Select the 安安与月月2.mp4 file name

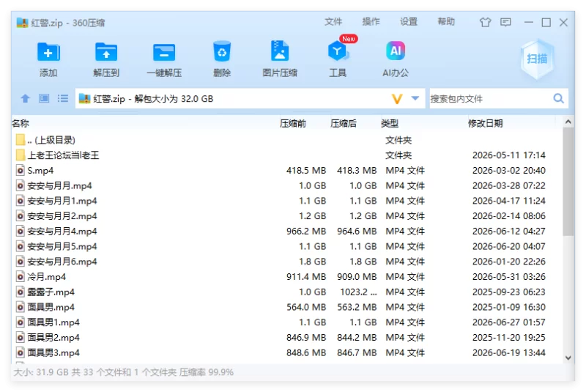click(x=62, y=216)
